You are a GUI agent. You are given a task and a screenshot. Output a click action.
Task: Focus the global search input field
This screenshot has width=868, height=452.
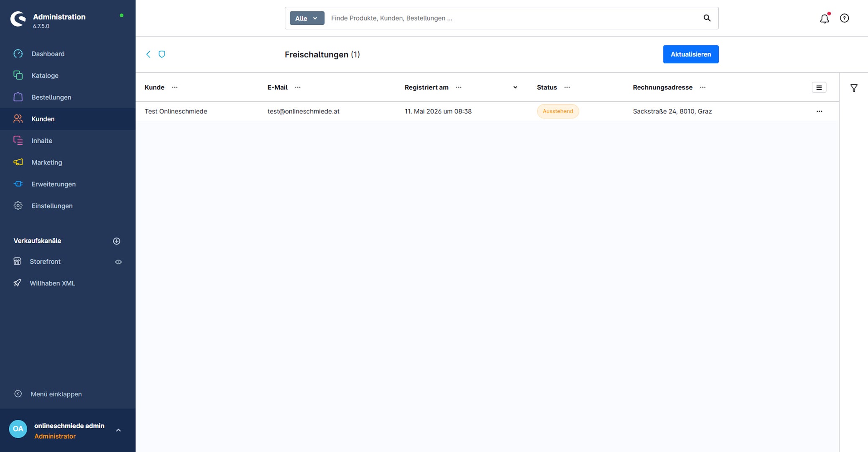[514, 18]
